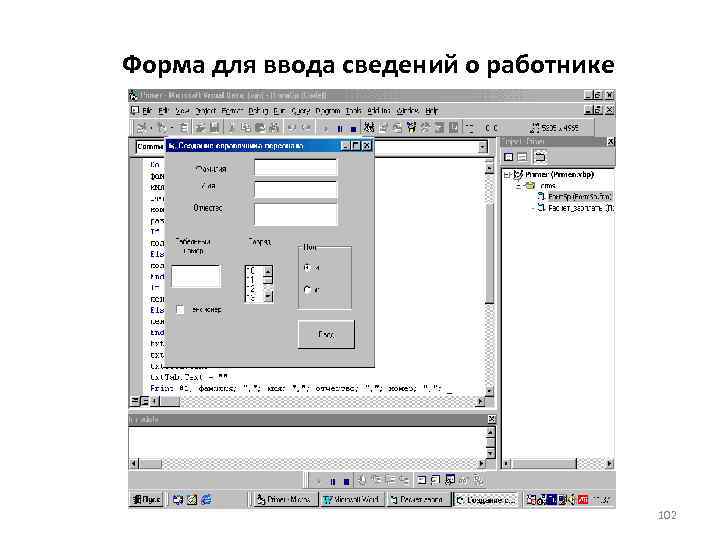Image resolution: width=720 pixels, height=540 pixels.
Task: Switch to Microsoft Word taskbar button
Action: 351,500
